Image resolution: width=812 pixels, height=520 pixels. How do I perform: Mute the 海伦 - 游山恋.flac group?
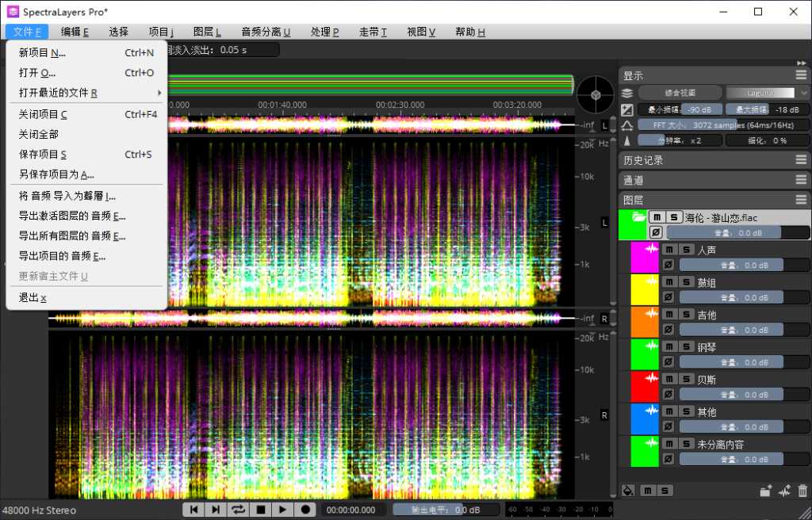point(657,217)
